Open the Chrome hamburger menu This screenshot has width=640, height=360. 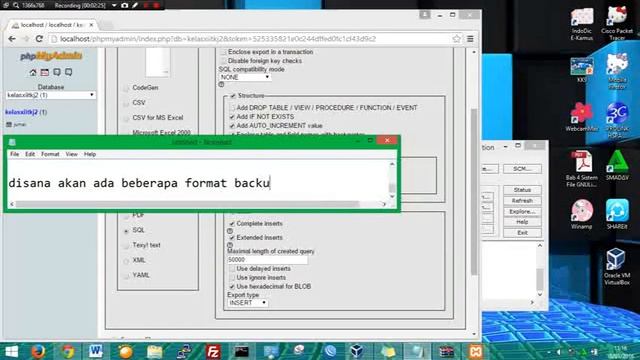[470, 39]
